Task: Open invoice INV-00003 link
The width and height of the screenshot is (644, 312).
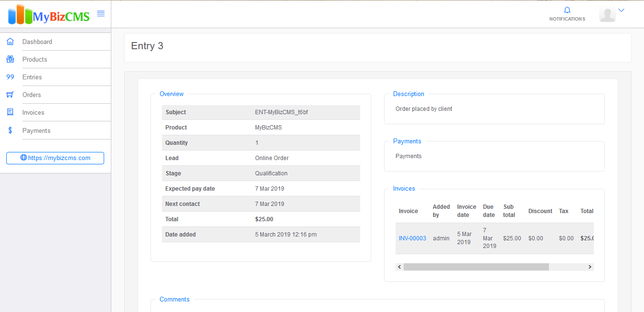Action: 412,238
